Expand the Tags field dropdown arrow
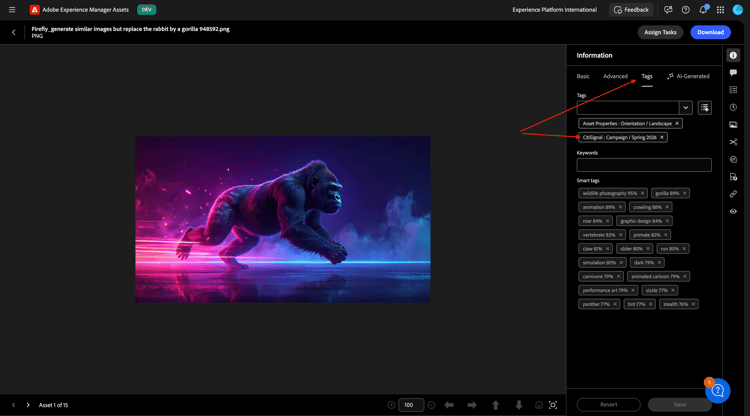Viewport: 750px width, 416px height. [x=685, y=108]
